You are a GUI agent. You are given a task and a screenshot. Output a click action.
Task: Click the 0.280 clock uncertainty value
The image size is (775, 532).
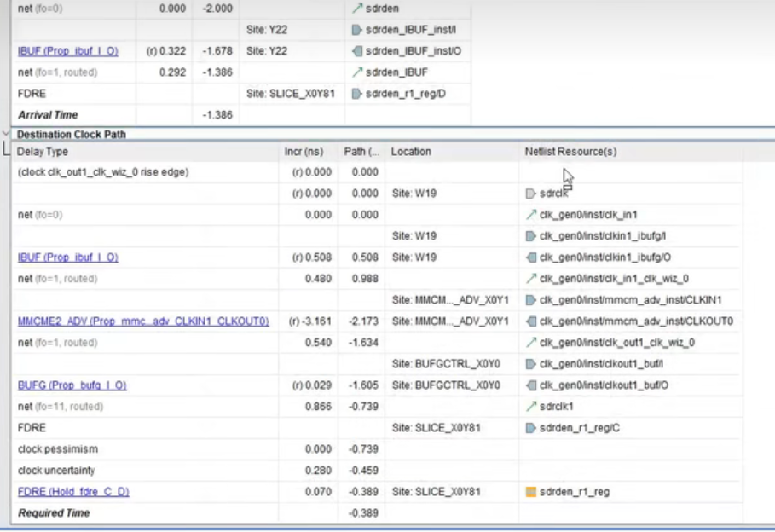click(x=318, y=471)
